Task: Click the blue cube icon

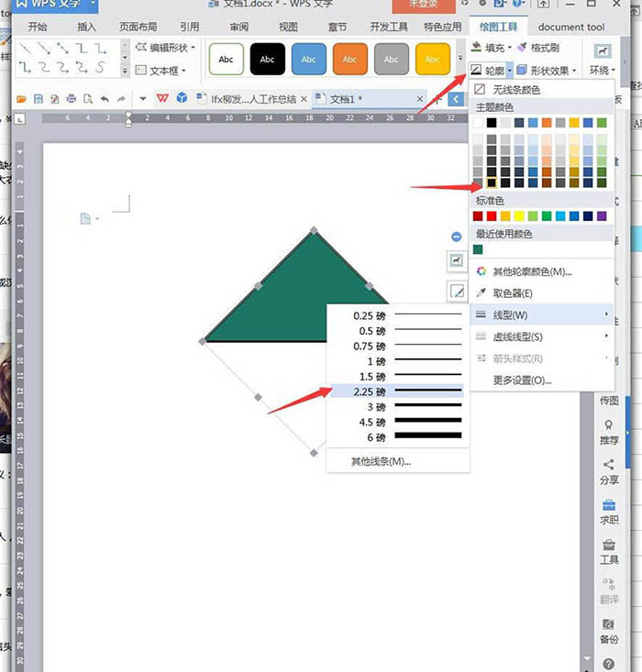Action: pos(182,98)
